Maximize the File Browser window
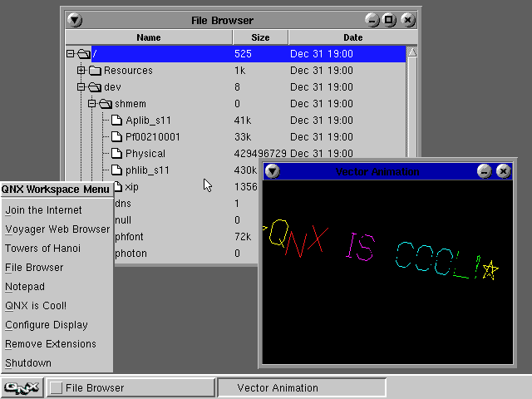The width and height of the screenshot is (532, 399). [389, 20]
